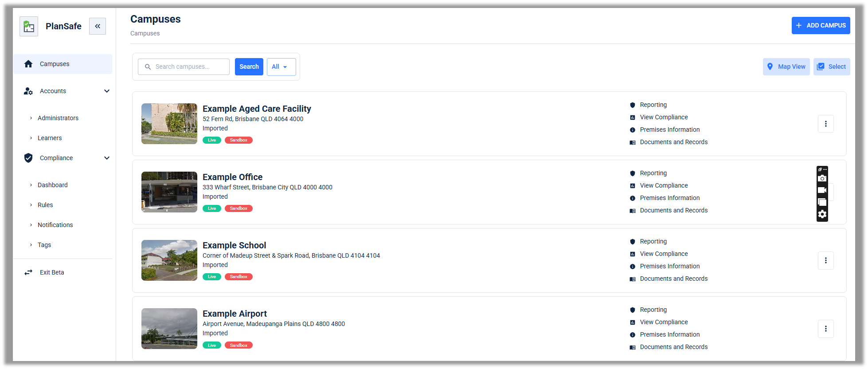Open Dashboard under Compliance
Viewport: 868px width, 369px height.
53,185
